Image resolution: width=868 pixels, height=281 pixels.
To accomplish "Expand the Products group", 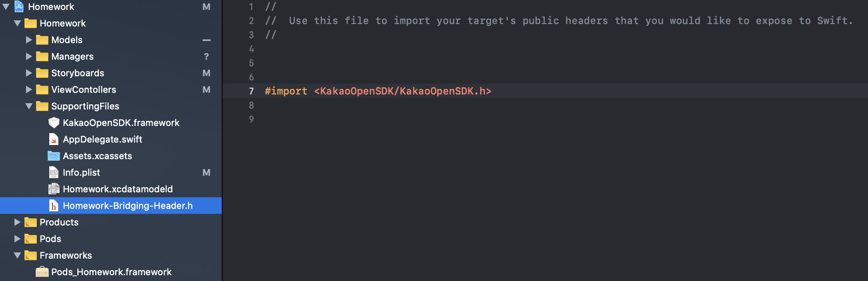I will point(17,222).
